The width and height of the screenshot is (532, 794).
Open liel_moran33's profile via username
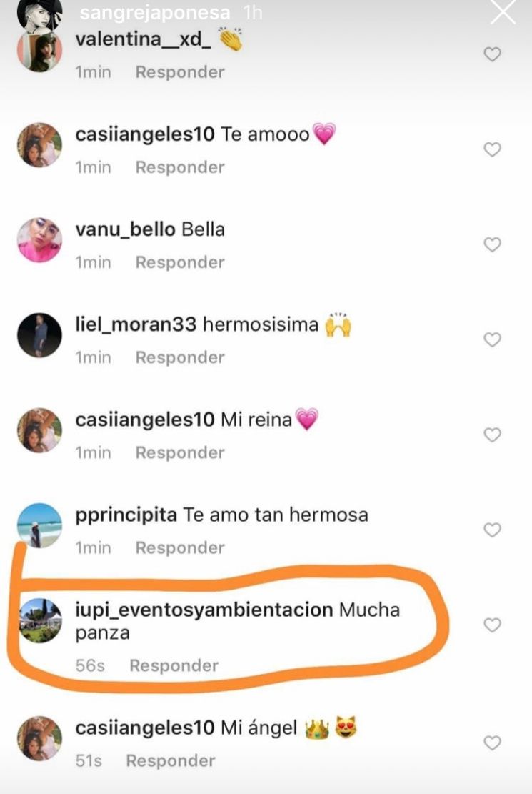(x=136, y=324)
